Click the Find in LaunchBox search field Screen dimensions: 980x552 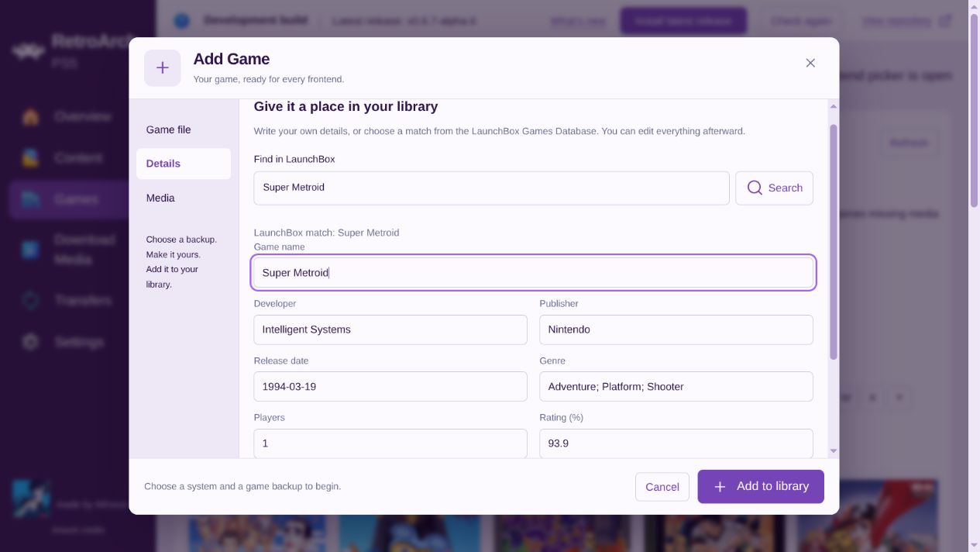(x=491, y=188)
